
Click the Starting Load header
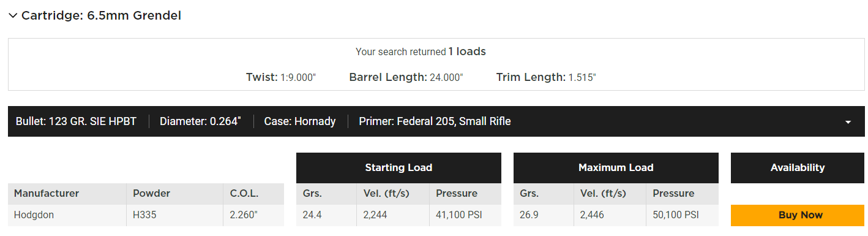pos(398,167)
